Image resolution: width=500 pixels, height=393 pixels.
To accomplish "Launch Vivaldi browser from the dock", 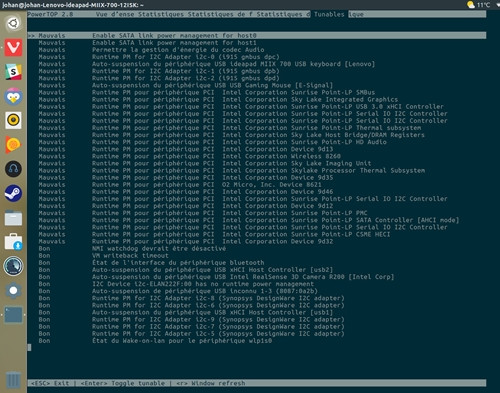I will pyautogui.click(x=13, y=48).
